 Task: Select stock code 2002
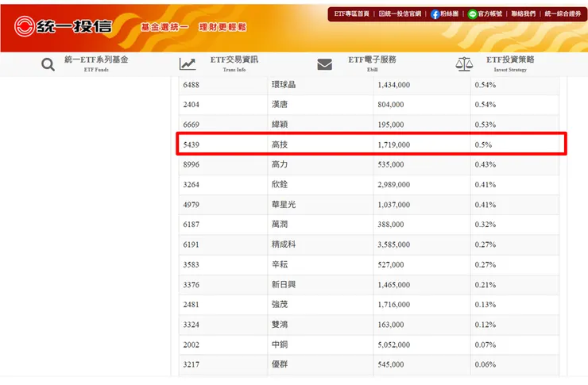pyautogui.click(x=191, y=345)
